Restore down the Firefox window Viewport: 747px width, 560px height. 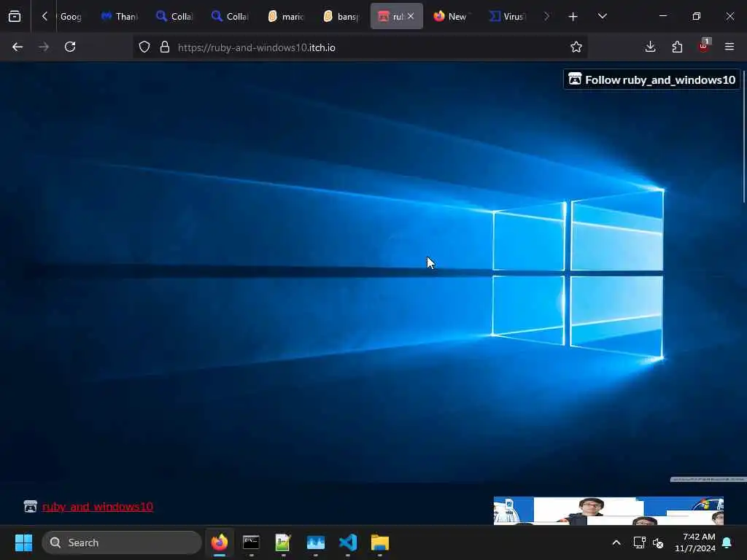click(697, 16)
